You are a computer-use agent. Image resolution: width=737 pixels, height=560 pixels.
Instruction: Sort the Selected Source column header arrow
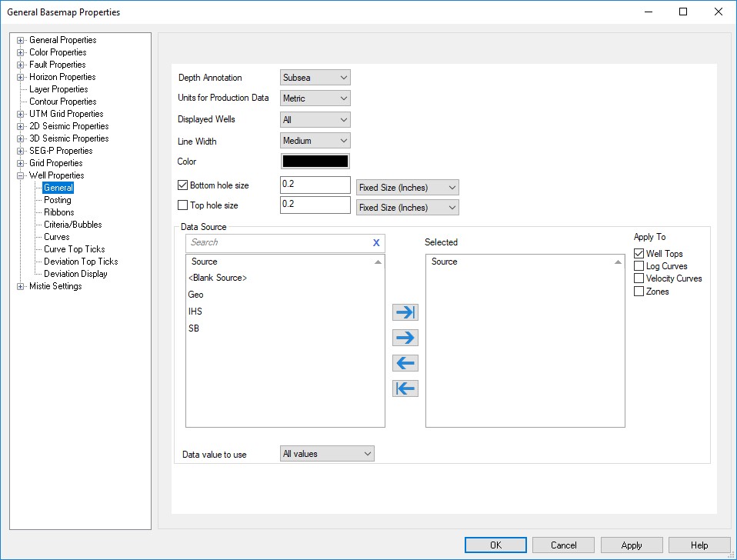(617, 262)
